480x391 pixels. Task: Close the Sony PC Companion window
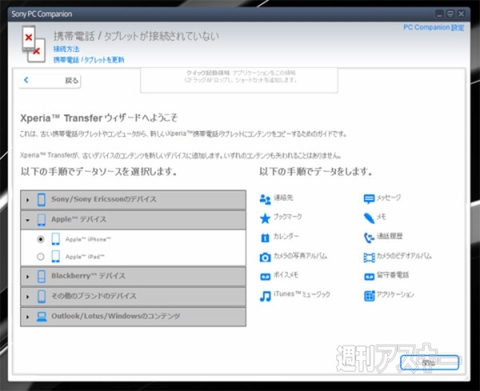click(461, 14)
